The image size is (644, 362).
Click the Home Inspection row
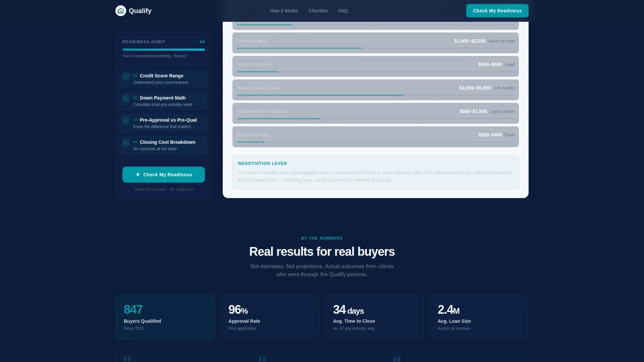point(375,66)
